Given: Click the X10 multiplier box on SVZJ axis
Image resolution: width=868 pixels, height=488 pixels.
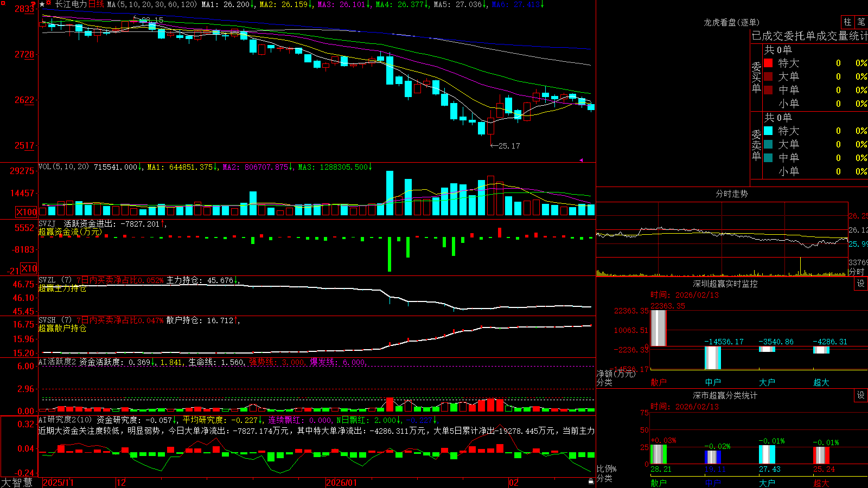Looking at the screenshot, I should tap(29, 268).
